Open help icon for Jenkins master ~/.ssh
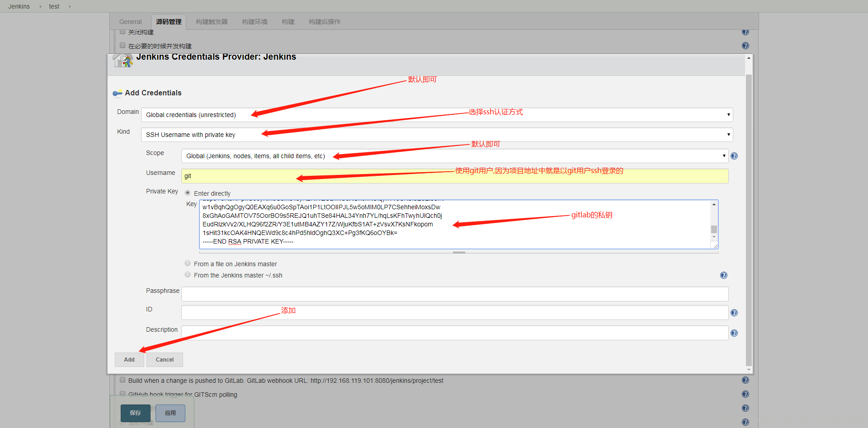 point(724,275)
